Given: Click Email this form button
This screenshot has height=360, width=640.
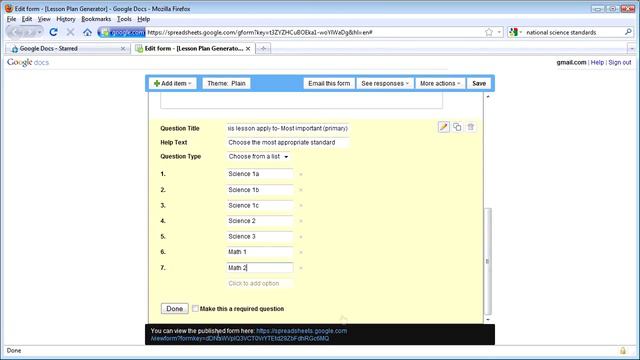Looking at the screenshot, I should coord(329,83).
